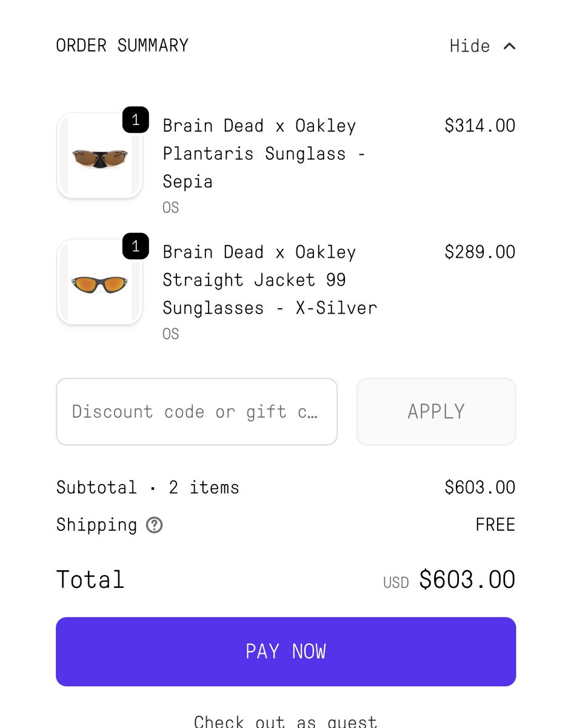568x728 pixels.
Task: Open the Plantaris Sepia sunglasses thumbnail
Action: (99, 156)
